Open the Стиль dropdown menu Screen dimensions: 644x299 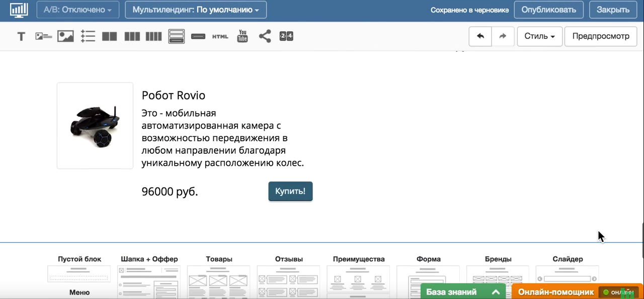(x=539, y=36)
